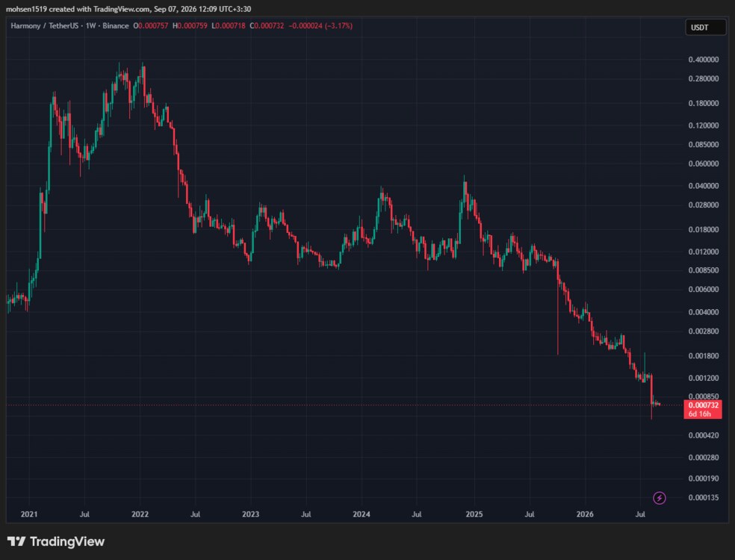Viewport: 735px width, 560px height.
Task: Click the 2021 label on time axis
Action: [x=29, y=514]
